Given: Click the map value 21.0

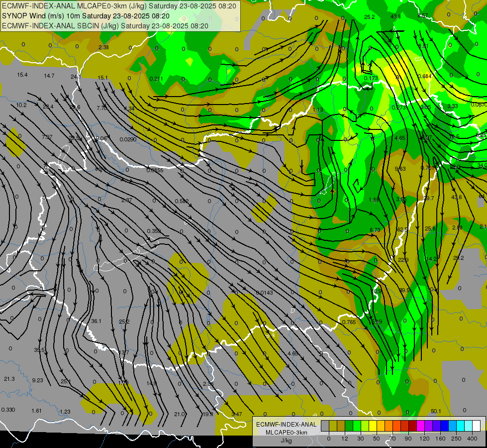Looking at the screenshot, I should point(179,415).
